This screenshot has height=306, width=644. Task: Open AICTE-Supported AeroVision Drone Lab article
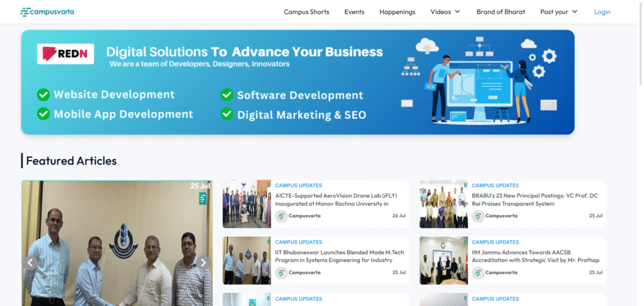(336, 200)
